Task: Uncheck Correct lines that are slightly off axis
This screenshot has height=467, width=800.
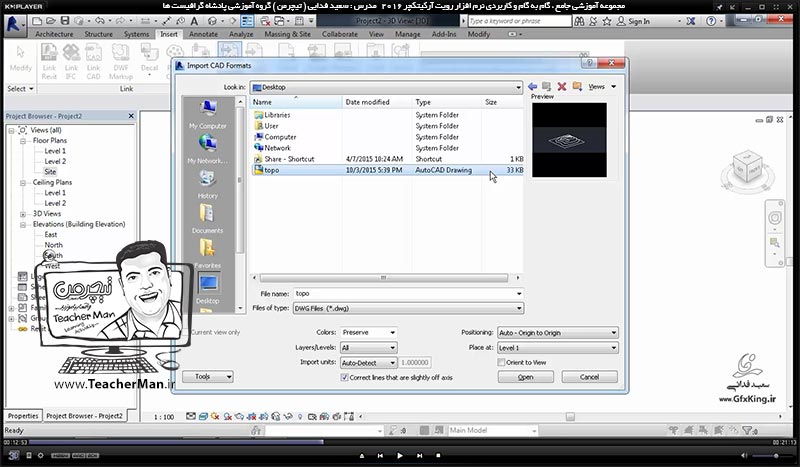Action: point(344,378)
